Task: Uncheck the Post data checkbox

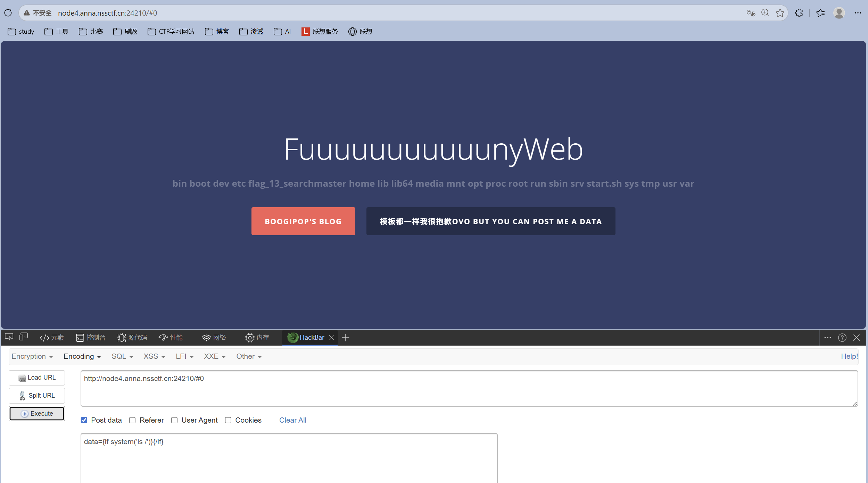Action: 84,420
